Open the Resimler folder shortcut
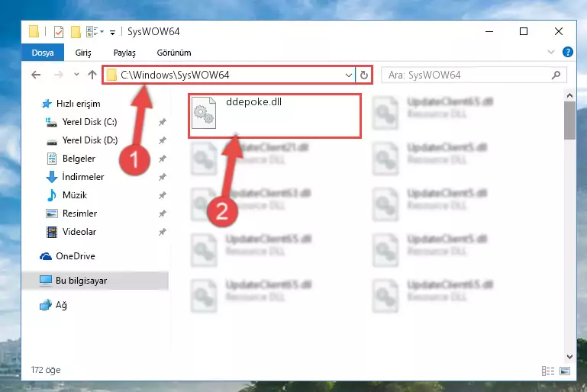The width and height of the screenshot is (587, 392). [x=79, y=214]
